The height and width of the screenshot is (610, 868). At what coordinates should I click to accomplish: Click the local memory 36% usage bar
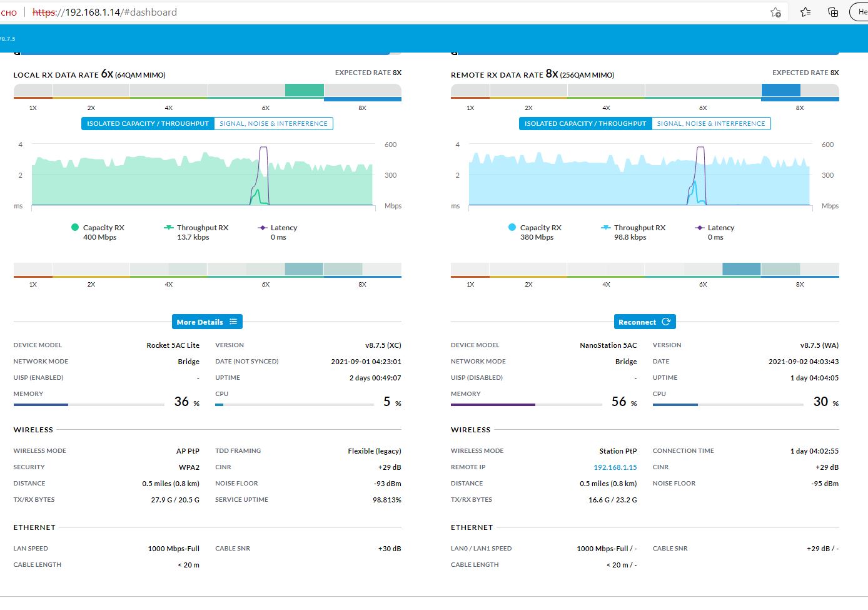click(89, 405)
